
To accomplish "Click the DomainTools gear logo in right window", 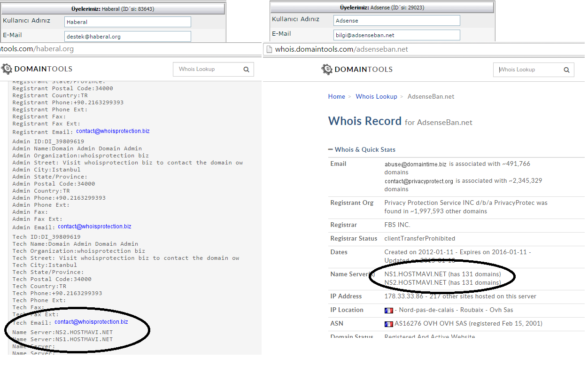I will point(327,70).
